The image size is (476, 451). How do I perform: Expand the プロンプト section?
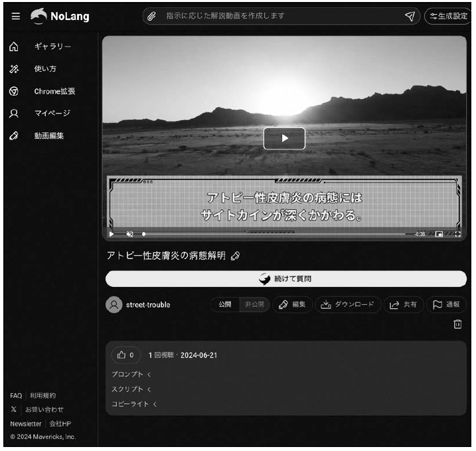pyautogui.click(x=131, y=375)
